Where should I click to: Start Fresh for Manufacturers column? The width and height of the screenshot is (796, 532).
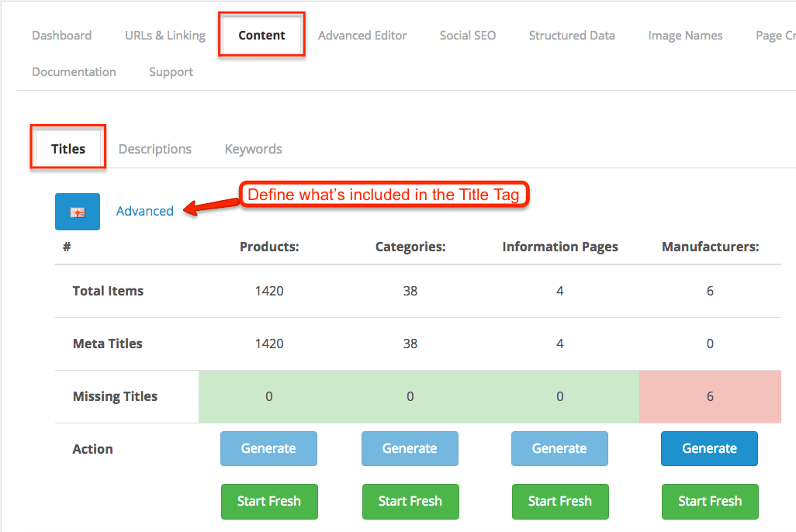(710, 502)
